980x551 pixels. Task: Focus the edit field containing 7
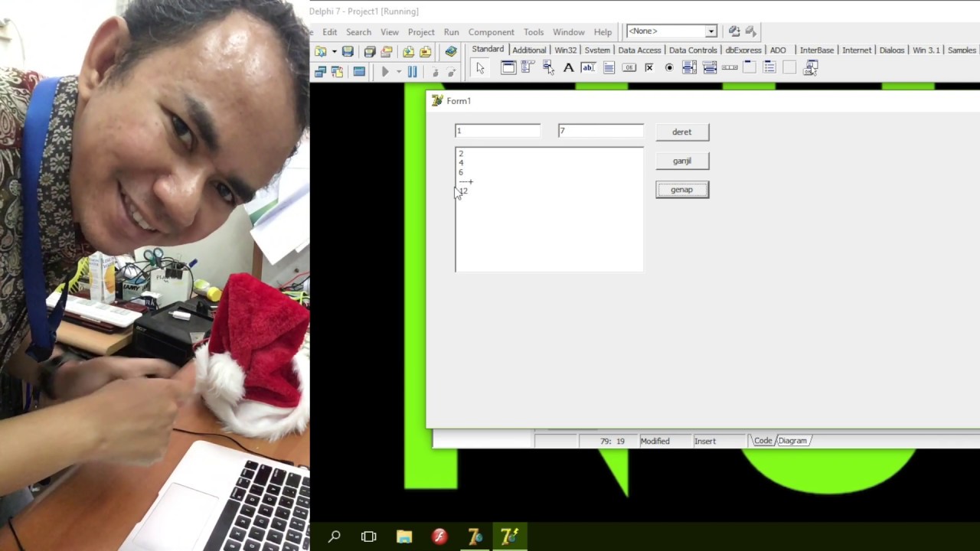click(601, 131)
